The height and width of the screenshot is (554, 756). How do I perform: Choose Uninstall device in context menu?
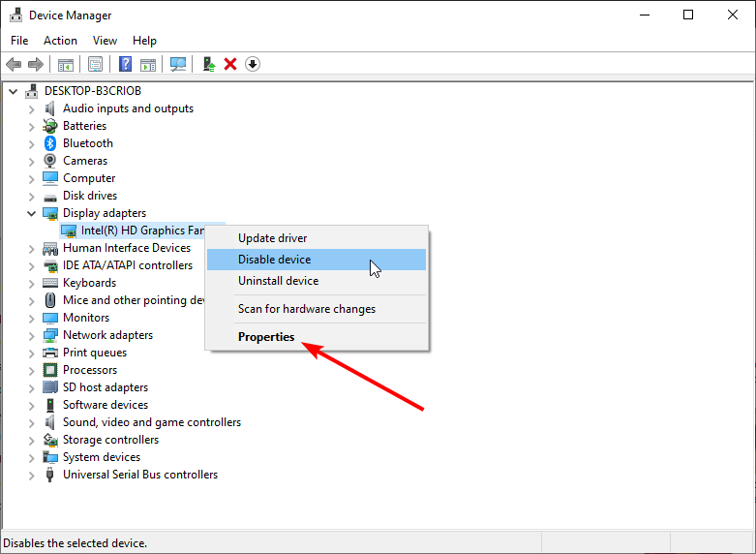pyautogui.click(x=317, y=281)
